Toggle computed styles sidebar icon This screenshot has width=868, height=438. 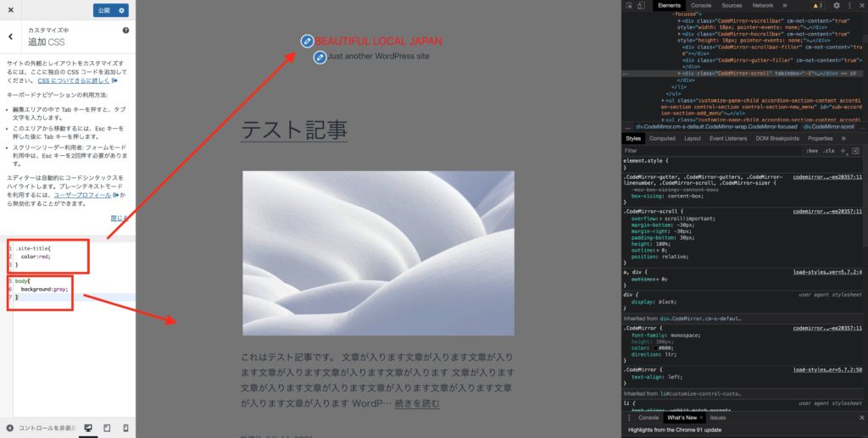(855, 151)
